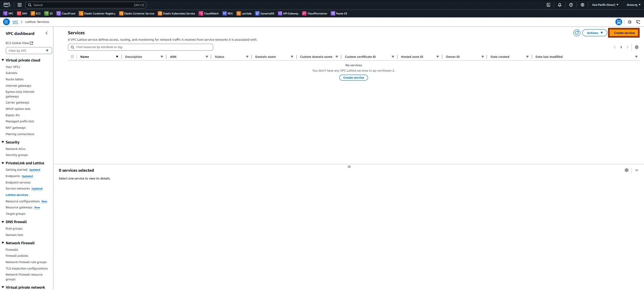This screenshot has height=290, width=644.
Task: Collapse the PrivateLink and Lattice section
Action: (x=3, y=163)
